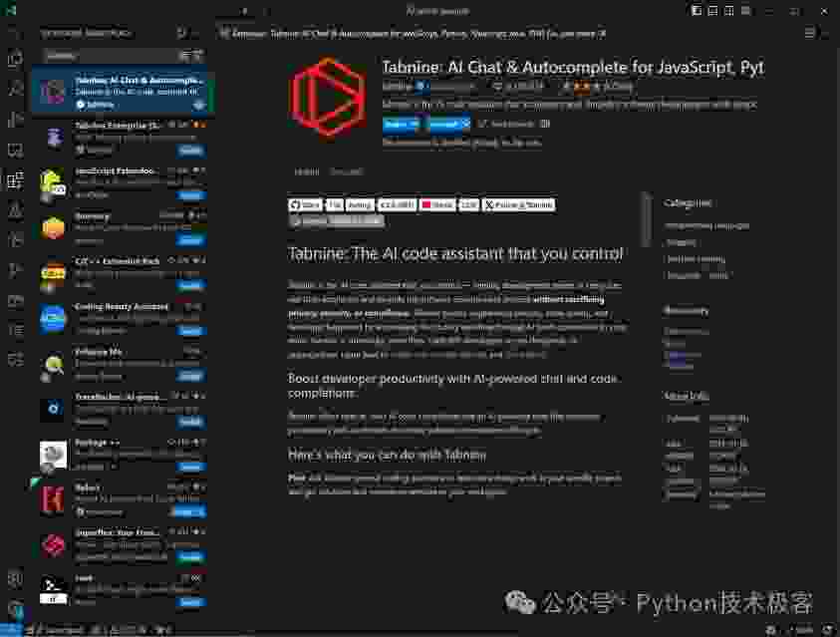Go back using the title bar arrow
This screenshot has width=840, height=637.
click(x=245, y=11)
